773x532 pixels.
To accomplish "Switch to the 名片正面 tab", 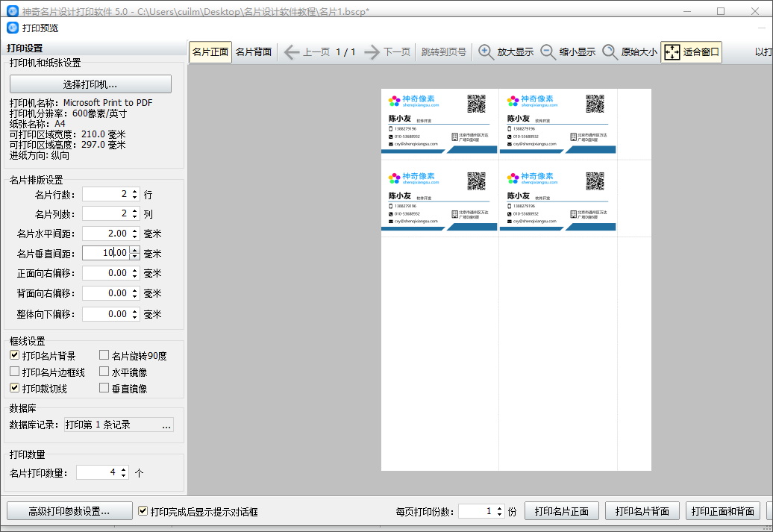I will pos(210,51).
